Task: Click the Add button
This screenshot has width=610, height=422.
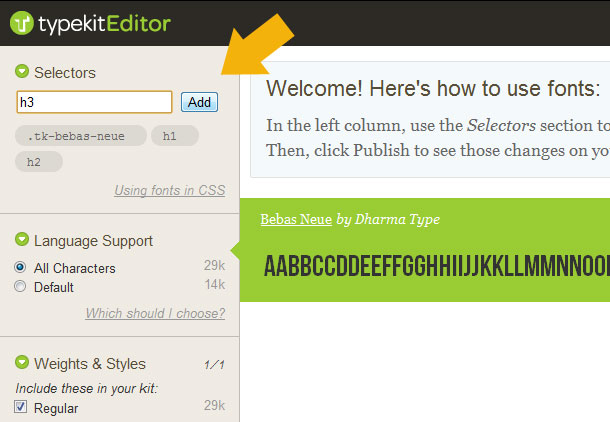Action: pos(199,102)
